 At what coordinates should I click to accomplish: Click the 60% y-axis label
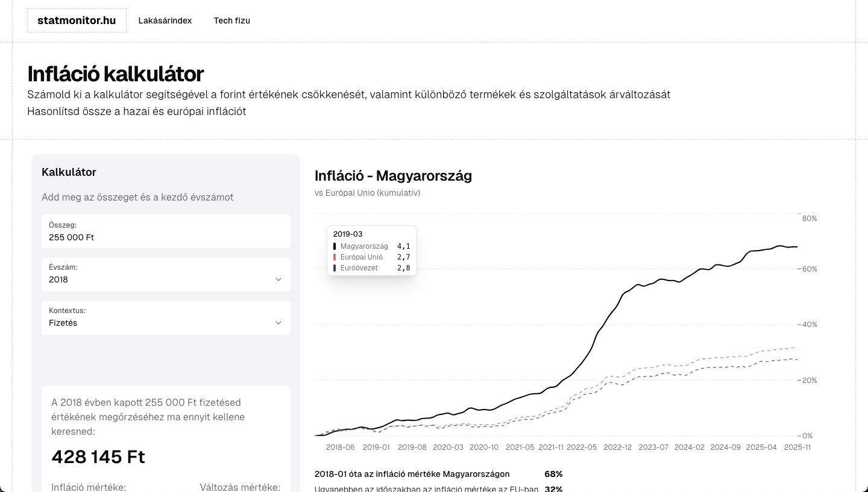[x=810, y=269]
